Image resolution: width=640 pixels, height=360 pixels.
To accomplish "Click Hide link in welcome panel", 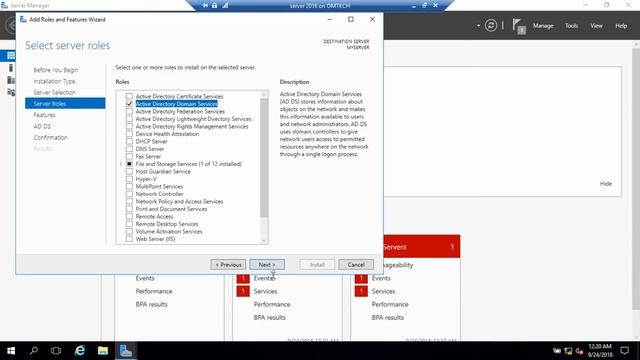I will [606, 184].
